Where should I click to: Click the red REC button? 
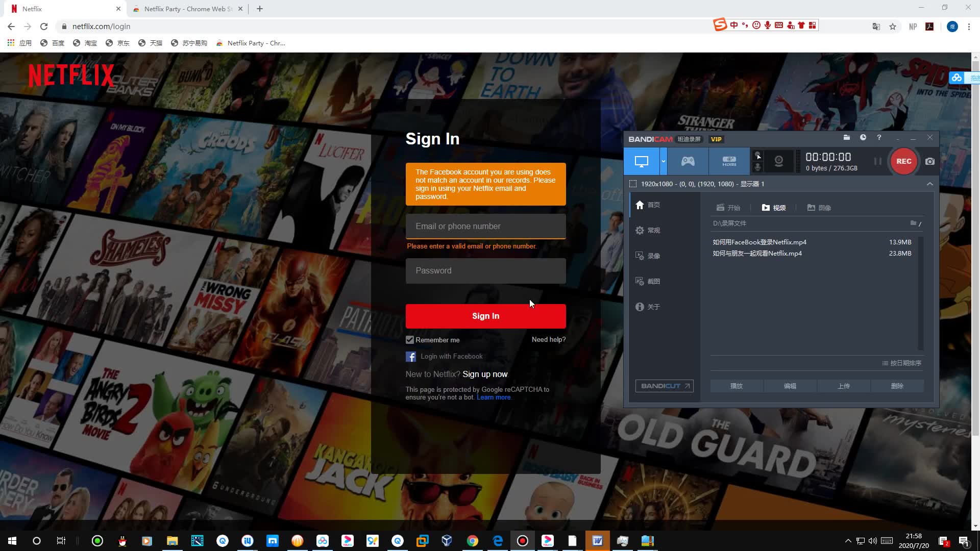(903, 161)
